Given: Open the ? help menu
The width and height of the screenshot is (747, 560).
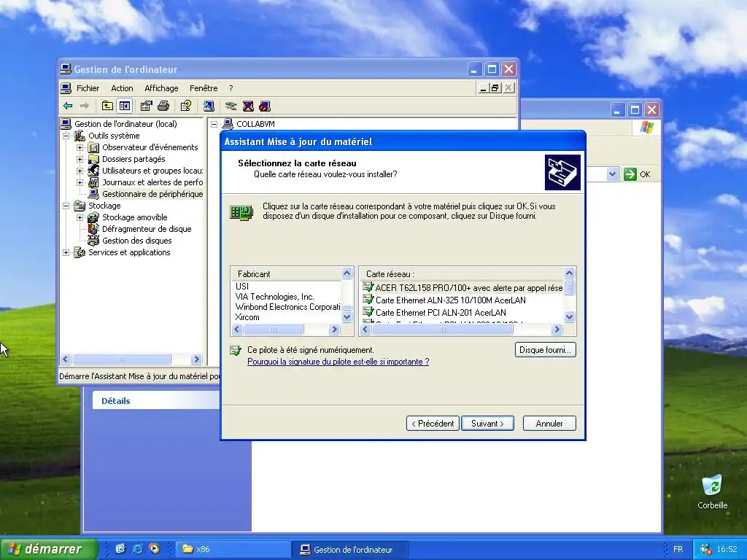Looking at the screenshot, I should [x=231, y=88].
